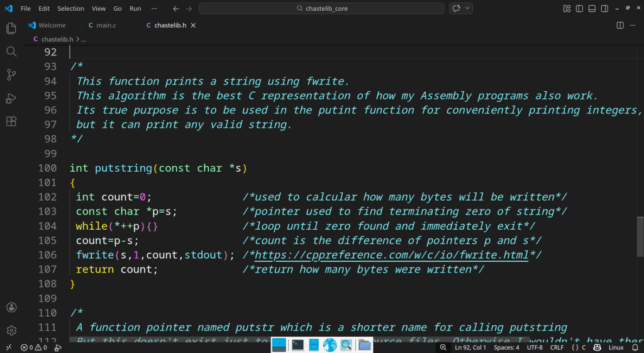Image resolution: width=644 pixels, height=353 pixels.
Task: Open the Source Control view
Action: point(11,75)
